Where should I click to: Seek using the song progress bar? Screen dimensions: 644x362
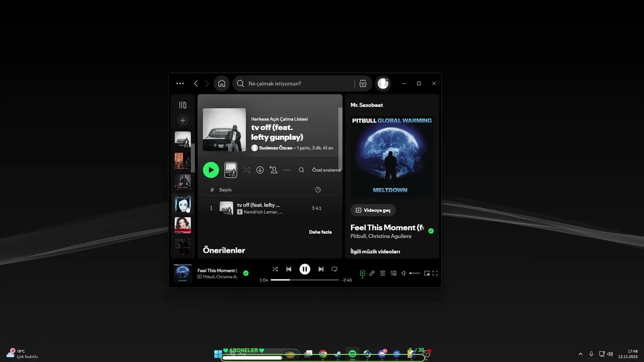[305, 280]
